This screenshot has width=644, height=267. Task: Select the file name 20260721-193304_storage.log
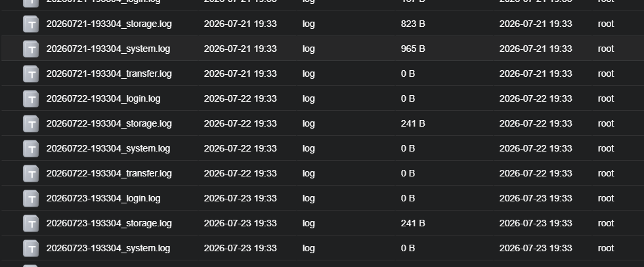coord(109,24)
